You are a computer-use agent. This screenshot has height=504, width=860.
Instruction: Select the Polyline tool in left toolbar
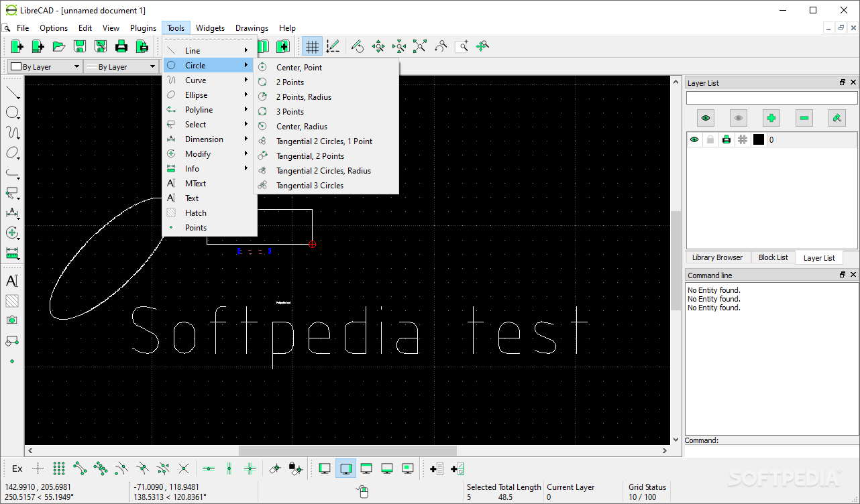13,172
